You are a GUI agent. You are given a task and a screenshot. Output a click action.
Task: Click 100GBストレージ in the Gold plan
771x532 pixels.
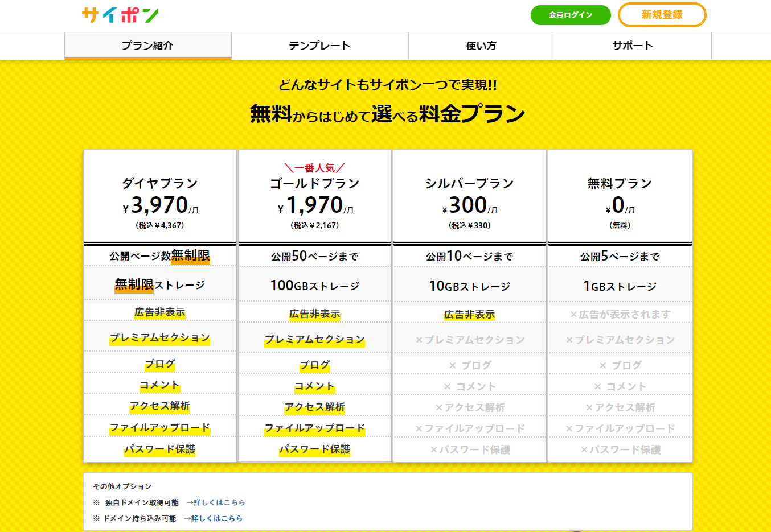pyautogui.click(x=315, y=286)
